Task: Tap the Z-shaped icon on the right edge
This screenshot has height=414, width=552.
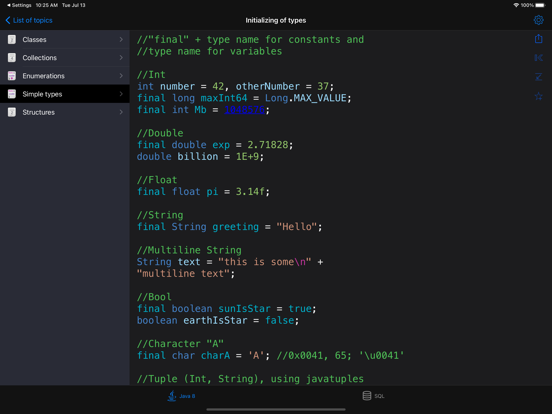Action: point(538,77)
